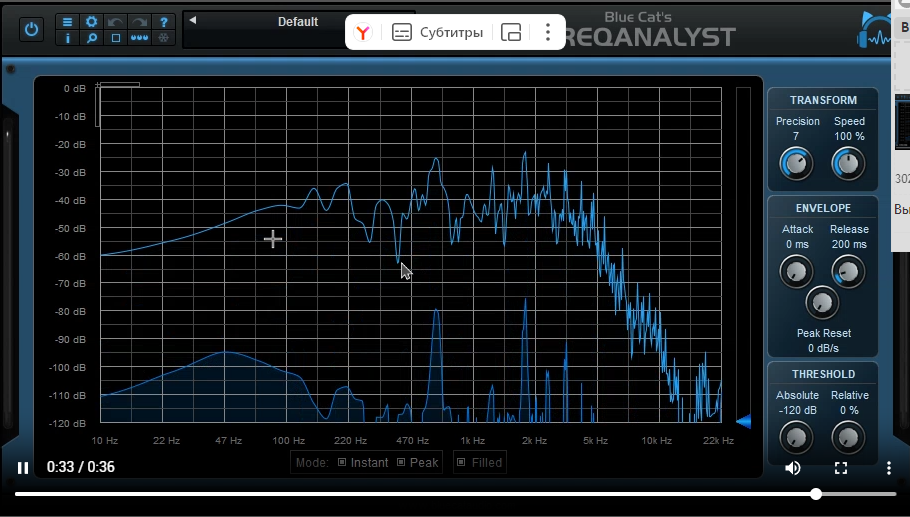Toggle the Peak mode checkbox
The height and width of the screenshot is (517, 910).
tap(401, 462)
